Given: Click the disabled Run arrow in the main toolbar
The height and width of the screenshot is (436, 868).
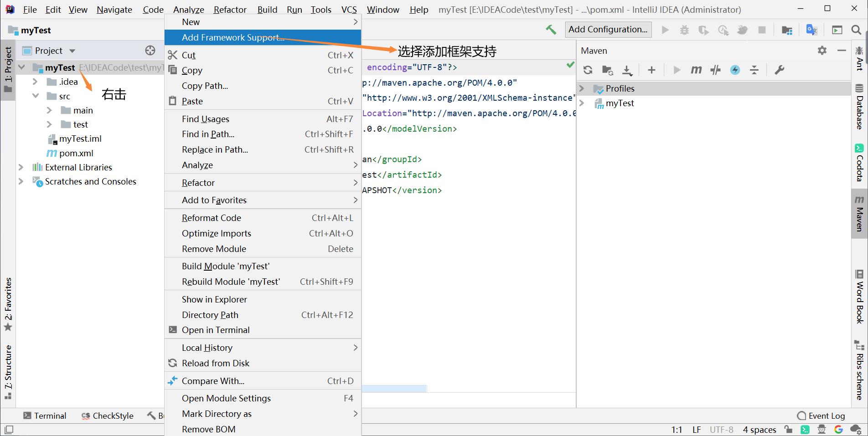Looking at the screenshot, I should point(665,30).
